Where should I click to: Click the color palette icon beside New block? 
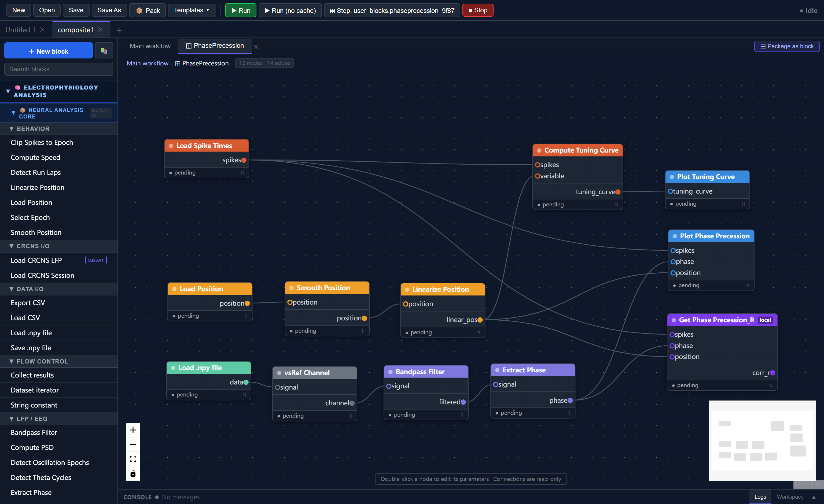point(104,51)
